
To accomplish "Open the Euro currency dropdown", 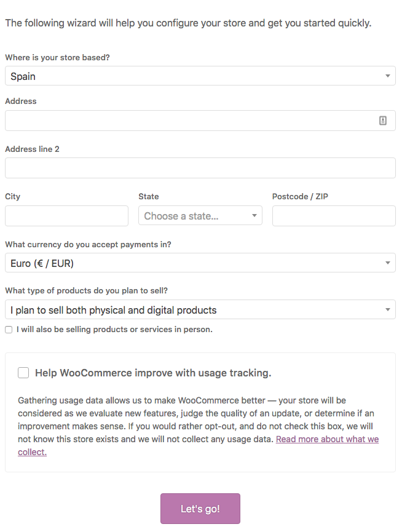I will click(200, 263).
